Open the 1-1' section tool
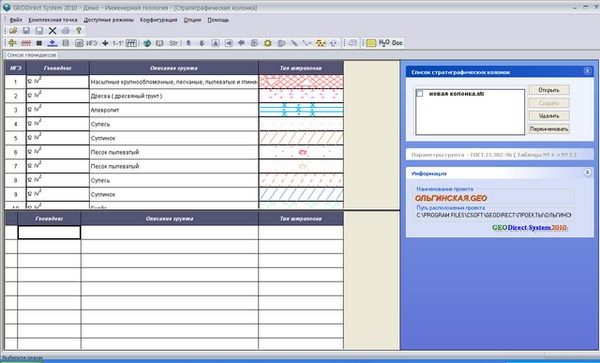600x363 pixels. [x=117, y=43]
